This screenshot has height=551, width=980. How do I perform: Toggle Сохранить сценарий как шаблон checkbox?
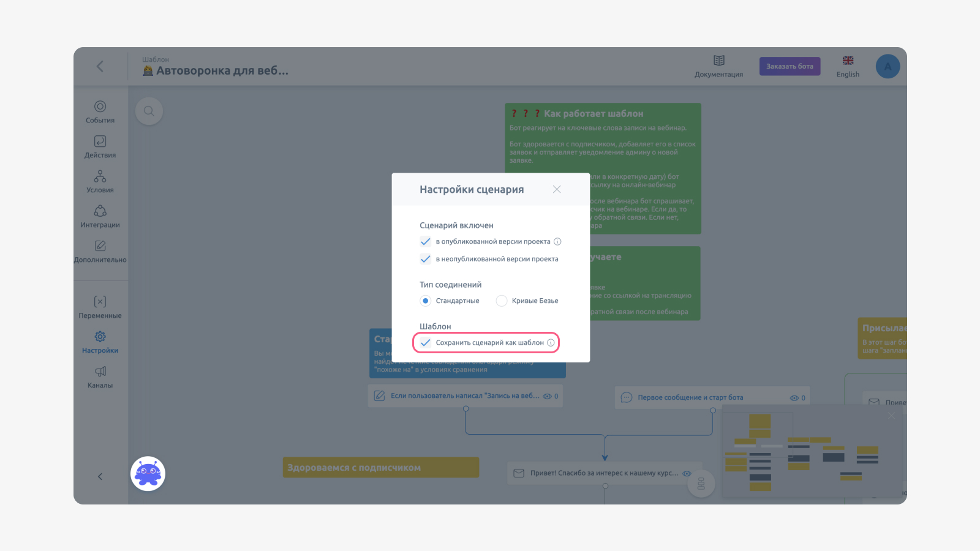(x=425, y=343)
